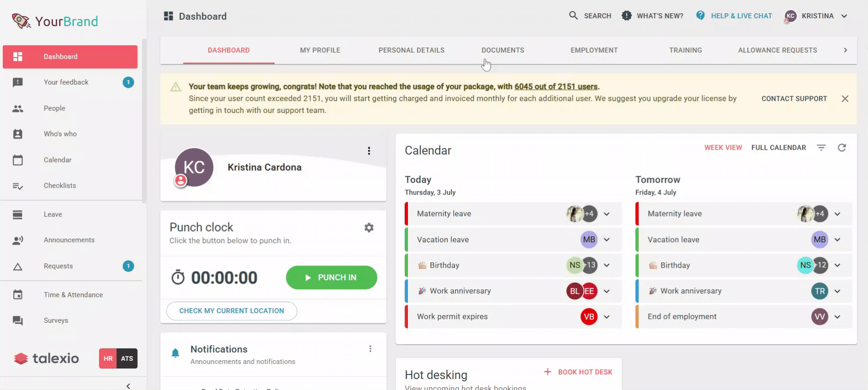Switch to ATS mode toggle
The width and height of the screenshot is (868, 390).
[127, 358]
